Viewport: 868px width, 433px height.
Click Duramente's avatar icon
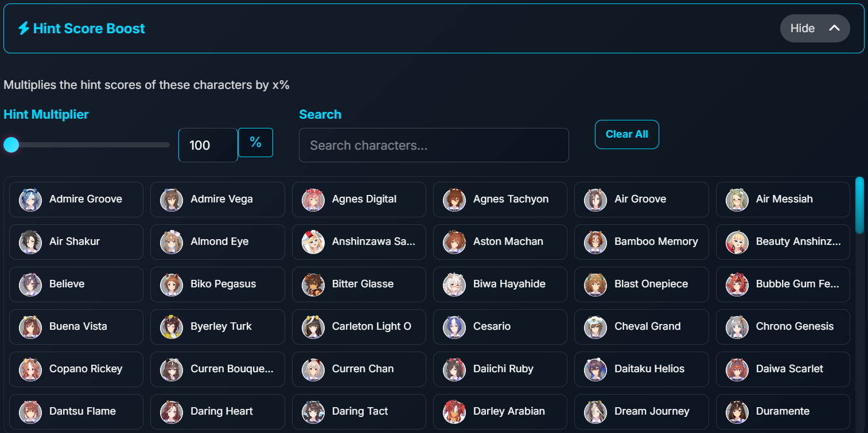pos(737,412)
